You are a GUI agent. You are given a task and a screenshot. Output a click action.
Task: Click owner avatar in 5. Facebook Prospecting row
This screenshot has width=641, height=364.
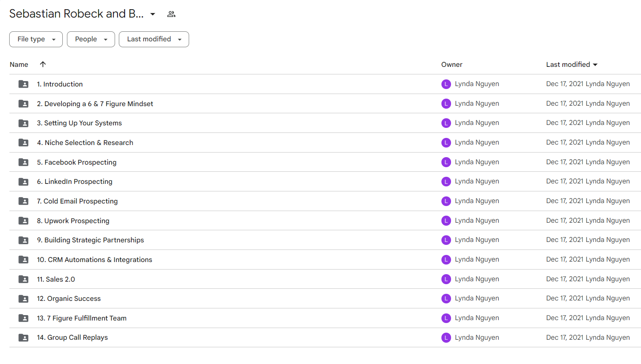pyautogui.click(x=446, y=162)
